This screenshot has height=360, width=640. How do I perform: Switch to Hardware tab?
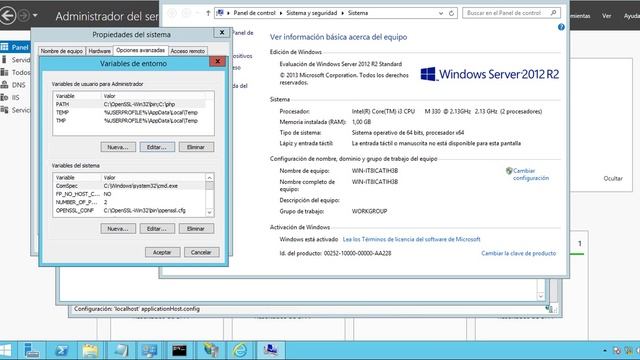click(99, 51)
